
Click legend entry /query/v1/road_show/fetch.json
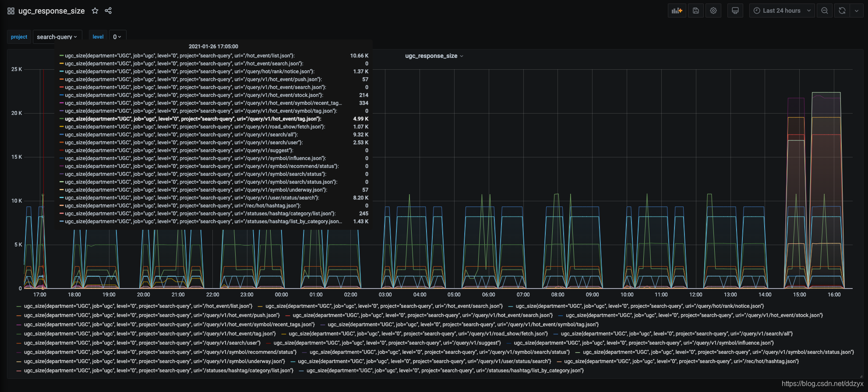[418, 334]
